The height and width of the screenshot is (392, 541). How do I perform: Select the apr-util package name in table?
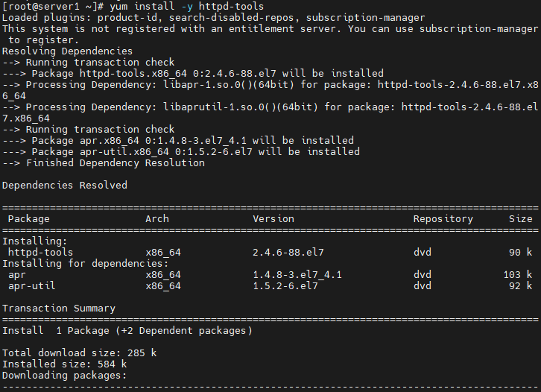[32, 285]
